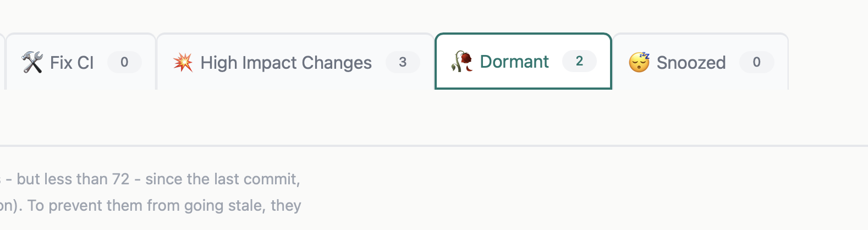This screenshot has height=230, width=868.
Task: Click the explosion icon on High Impact Changes
Action: (183, 62)
